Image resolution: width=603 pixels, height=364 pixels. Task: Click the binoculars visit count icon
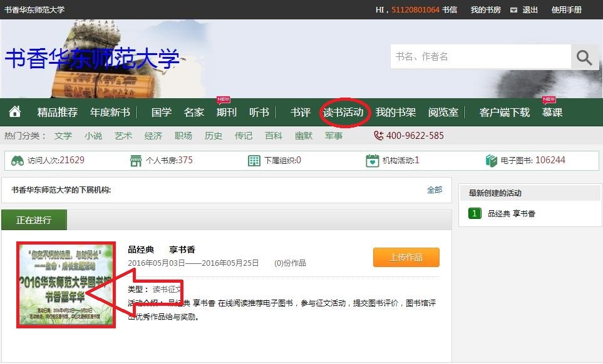coord(18,161)
